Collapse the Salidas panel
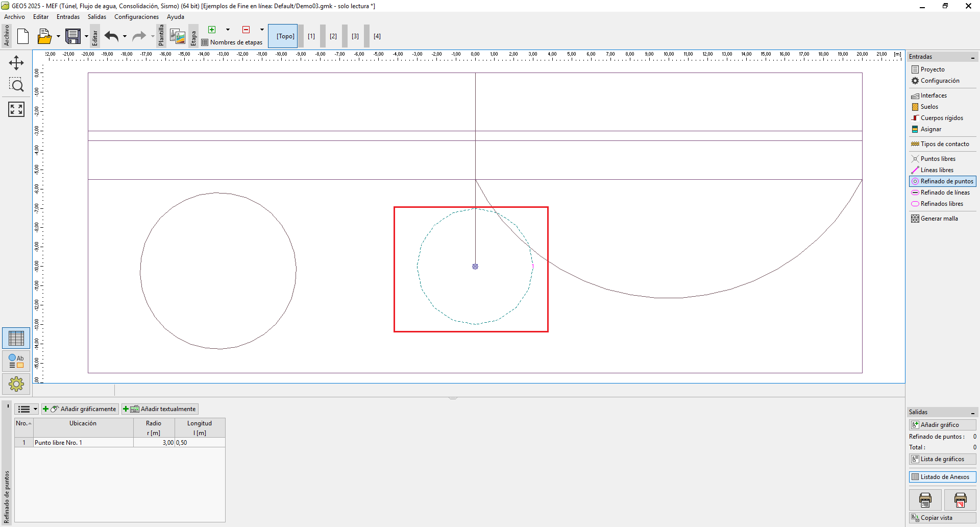Image resolution: width=980 pixels, height=527 pixels. (972, 413)
